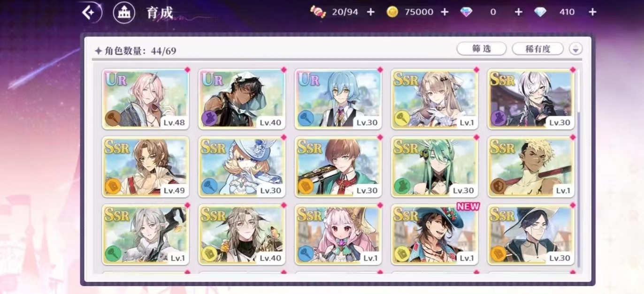The width and height of the screenshot is (644, 294).
Task: Open the 筛选 filter button
Action: [482, 49]
